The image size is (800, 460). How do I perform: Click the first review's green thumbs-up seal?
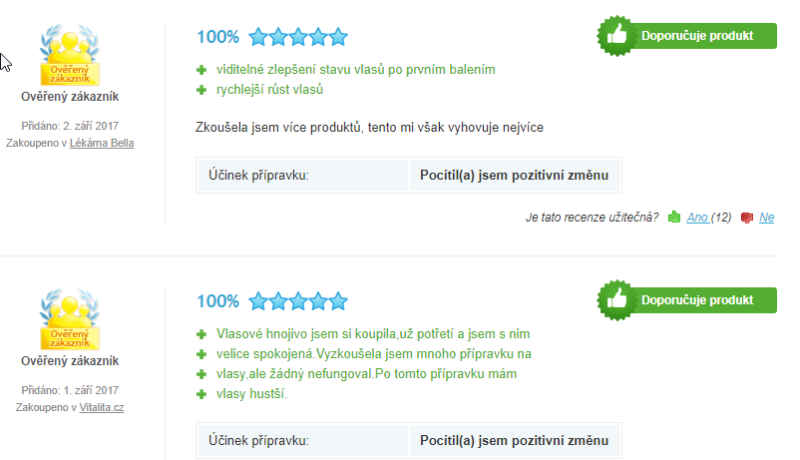[617, 36]
